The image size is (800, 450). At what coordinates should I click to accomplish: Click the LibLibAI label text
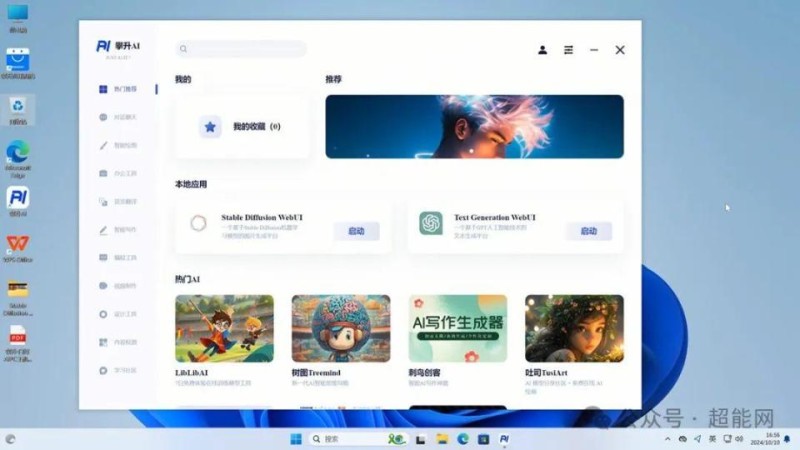191,373
